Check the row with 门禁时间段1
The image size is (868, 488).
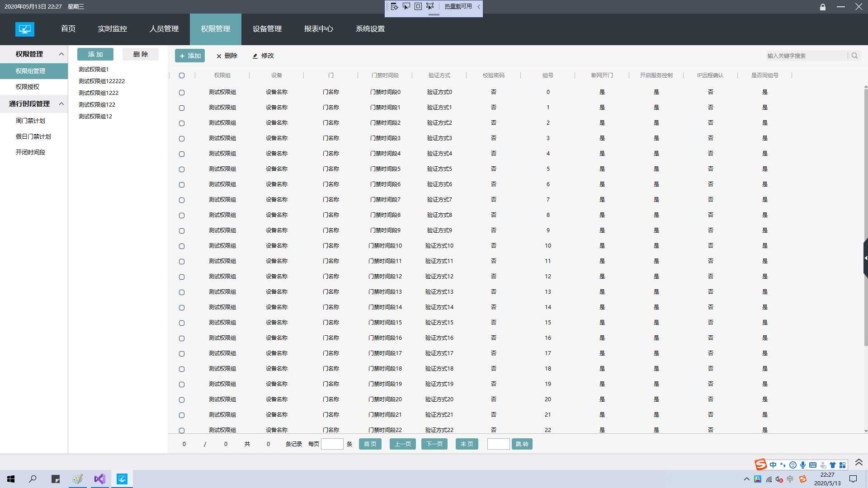(x=182, y=108)
